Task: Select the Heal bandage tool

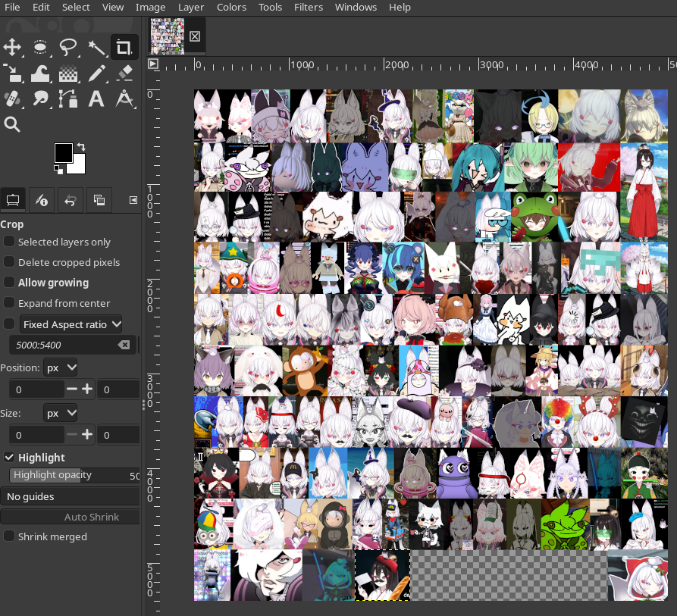Action: tap(13, 98)
